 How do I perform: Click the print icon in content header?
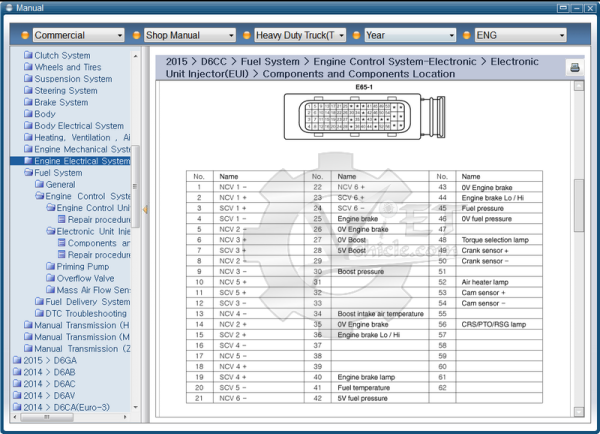point(575,68)
